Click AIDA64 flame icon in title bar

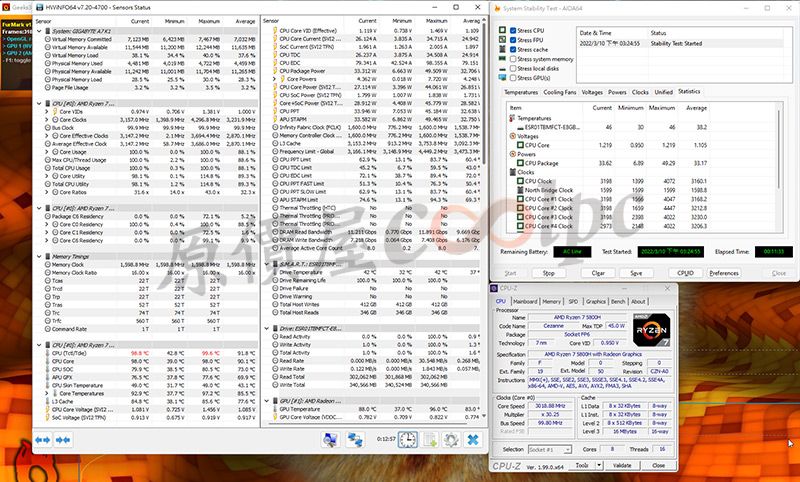click(x=496, y=8)
